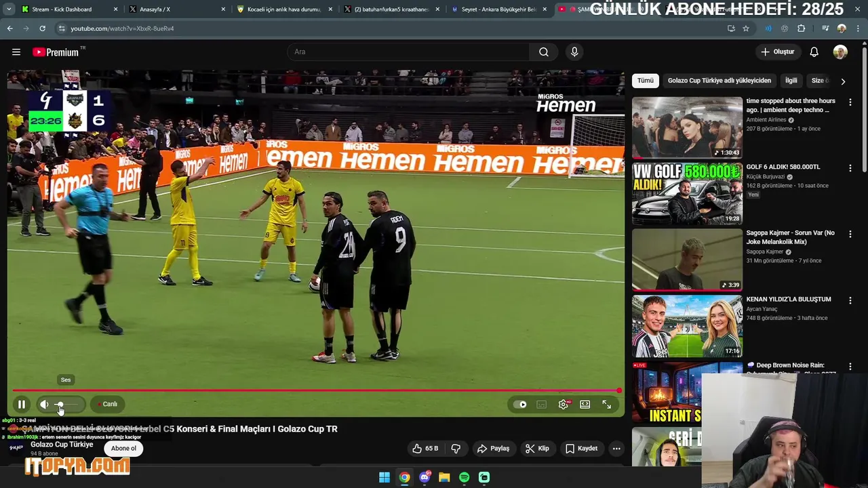Open Windows Start menu
Image resolution: width=868 pixels, height=488 pixels.
384,478
